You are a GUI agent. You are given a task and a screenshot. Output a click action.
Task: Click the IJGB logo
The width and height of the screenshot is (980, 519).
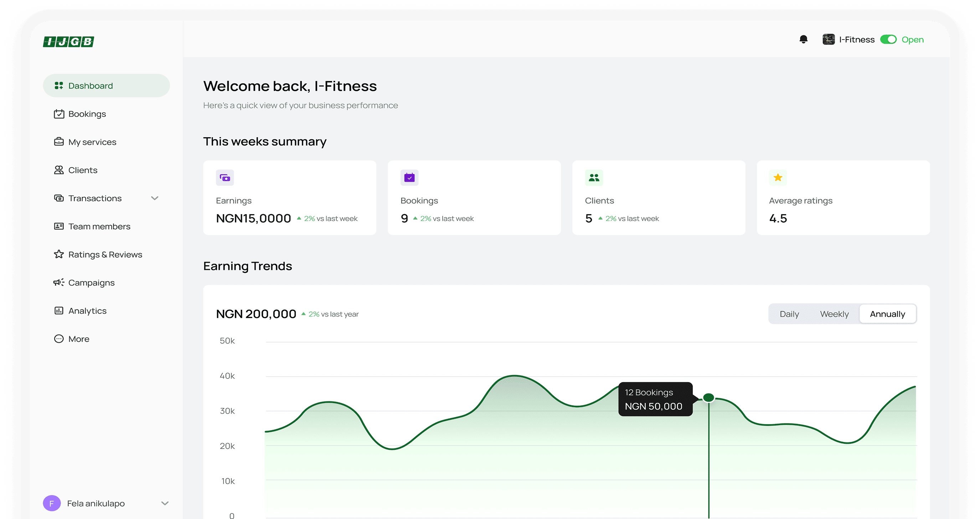[x=68, y=41]
